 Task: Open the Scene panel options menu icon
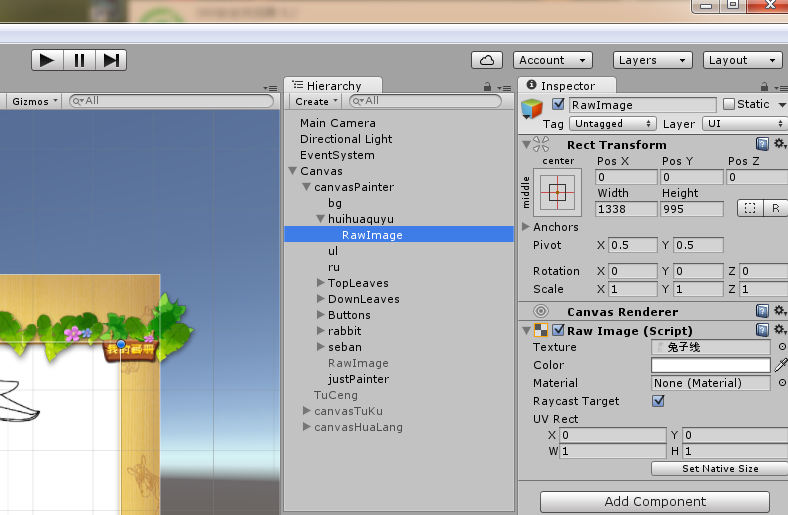(x=270, y=88)
